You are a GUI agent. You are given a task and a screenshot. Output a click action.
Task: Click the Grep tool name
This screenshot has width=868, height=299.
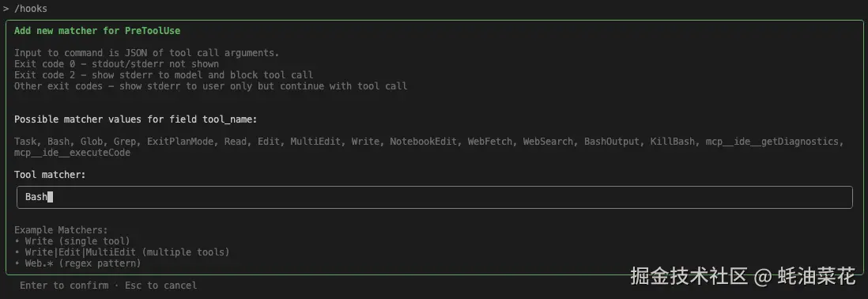125,141
